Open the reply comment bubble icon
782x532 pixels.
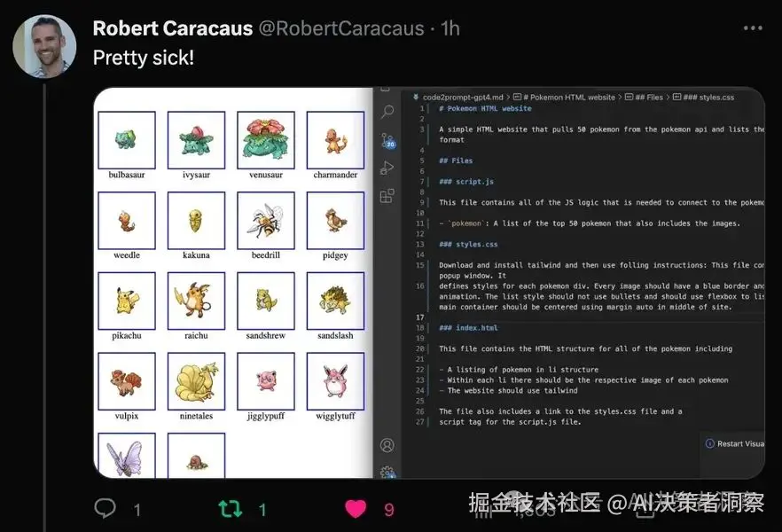pyautogui.click(x=105, y=508)
